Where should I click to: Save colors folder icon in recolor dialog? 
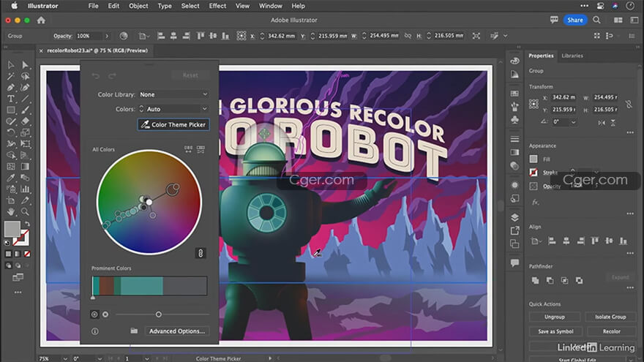click(134, 331)
